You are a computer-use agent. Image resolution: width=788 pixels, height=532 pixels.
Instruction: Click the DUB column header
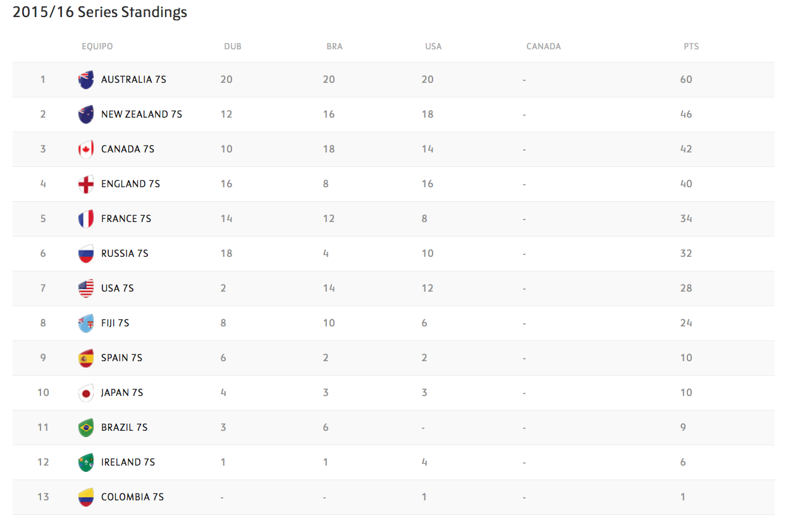point(233,46)
